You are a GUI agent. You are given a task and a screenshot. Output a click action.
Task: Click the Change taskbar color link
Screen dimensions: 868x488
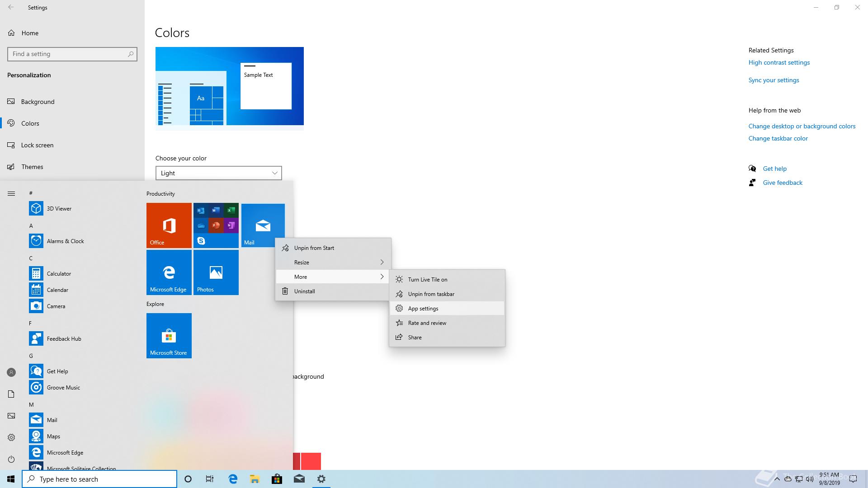click(778, 138)
